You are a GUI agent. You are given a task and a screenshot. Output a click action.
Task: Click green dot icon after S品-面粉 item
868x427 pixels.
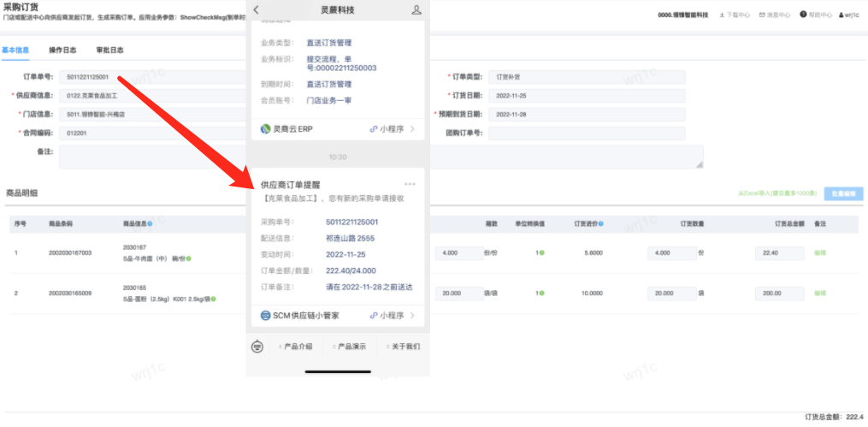click(x=214, y=299)
